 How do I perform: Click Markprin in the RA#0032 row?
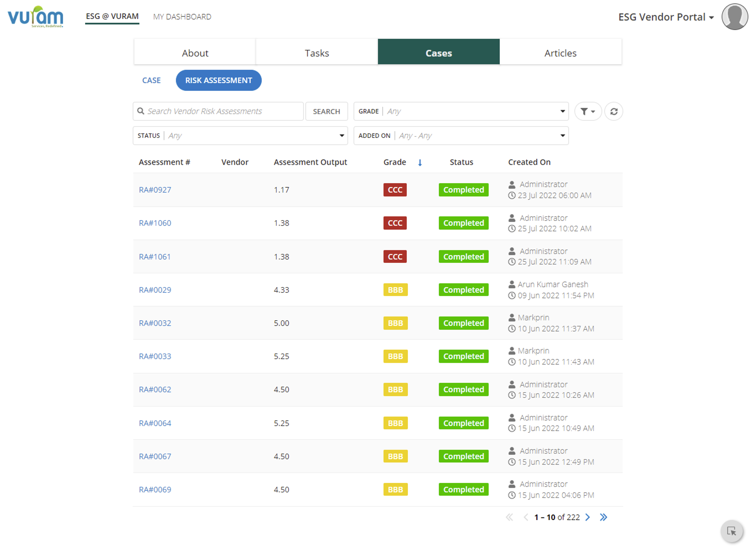(533, 318)
